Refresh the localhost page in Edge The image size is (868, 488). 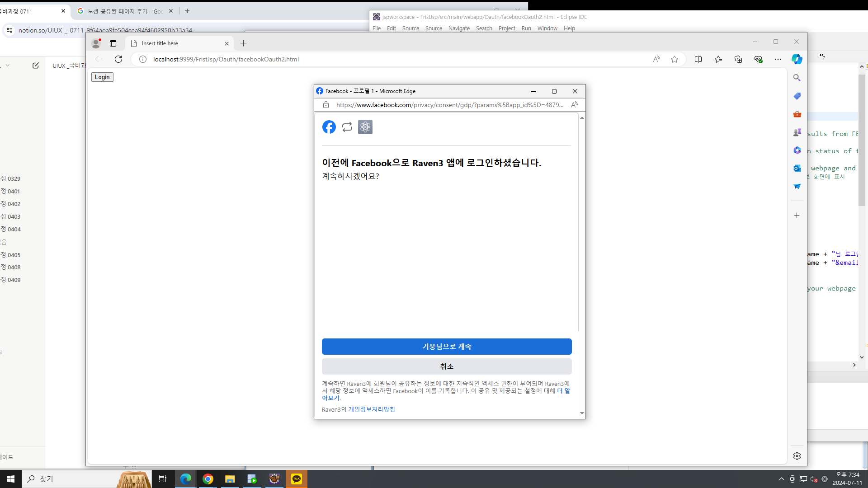pyautogui.click(x=118, y=59)
